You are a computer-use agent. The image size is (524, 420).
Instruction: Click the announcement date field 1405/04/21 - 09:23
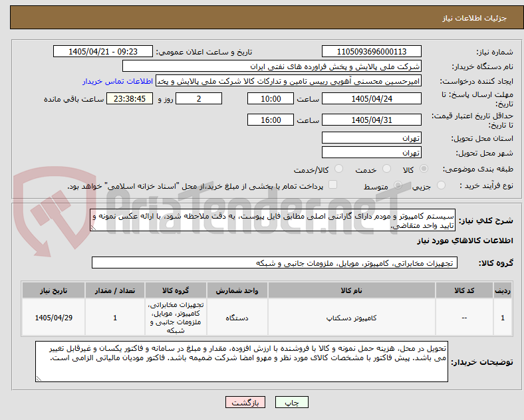coord(103,52)
